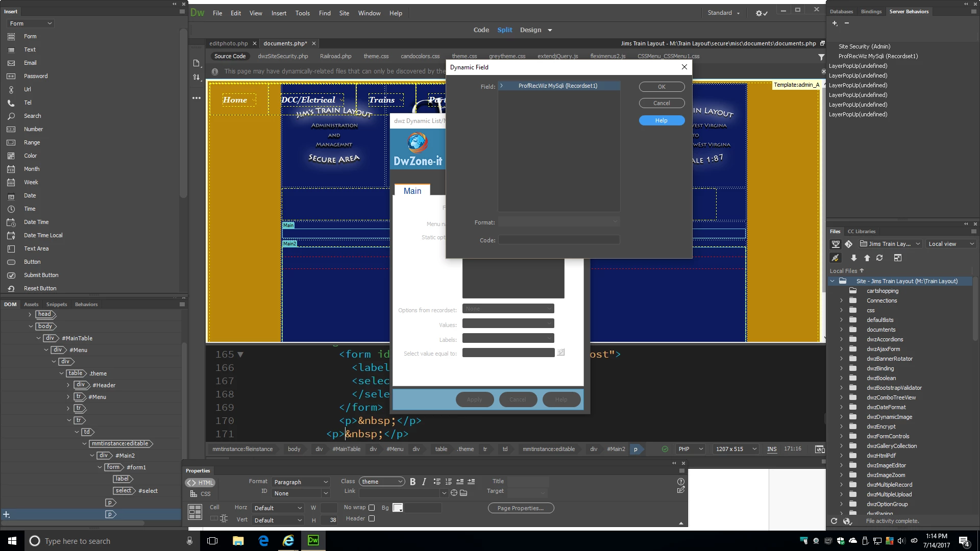Click the Page Properties button
This screenshot has height=551, width=980.
coord(521,508)
